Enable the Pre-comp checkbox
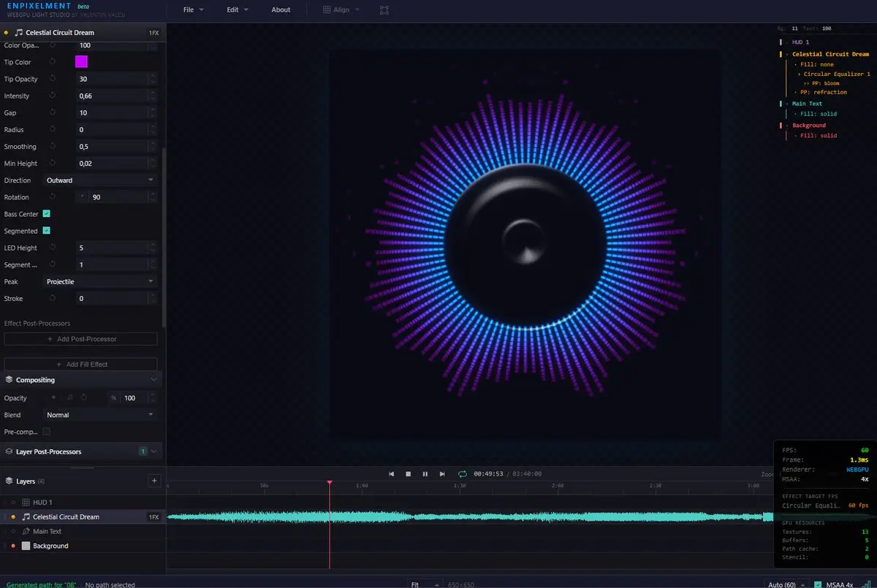This screenshot has width=877, height=588. click(x=47, y=432)
